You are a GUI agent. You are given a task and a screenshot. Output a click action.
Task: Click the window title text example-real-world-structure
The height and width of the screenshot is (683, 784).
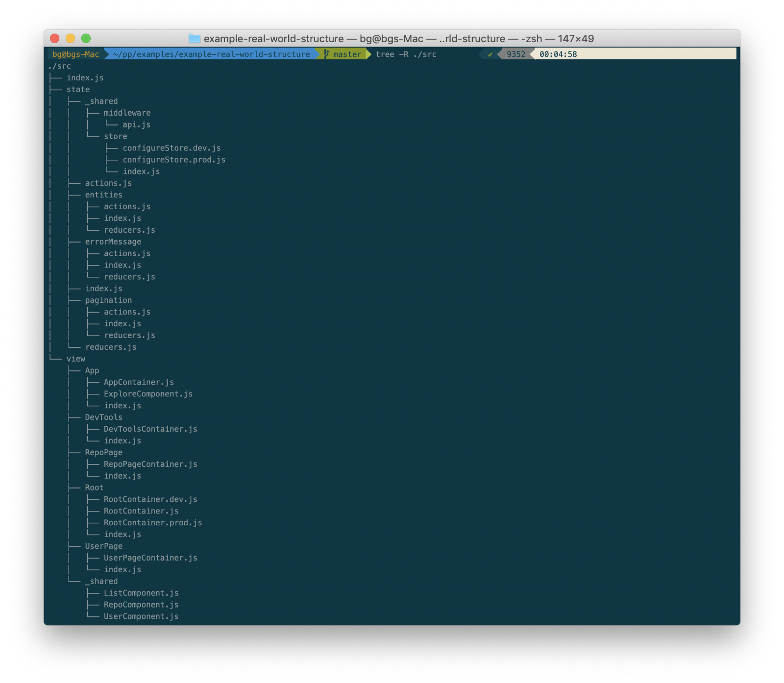click(x=274, y=39)
